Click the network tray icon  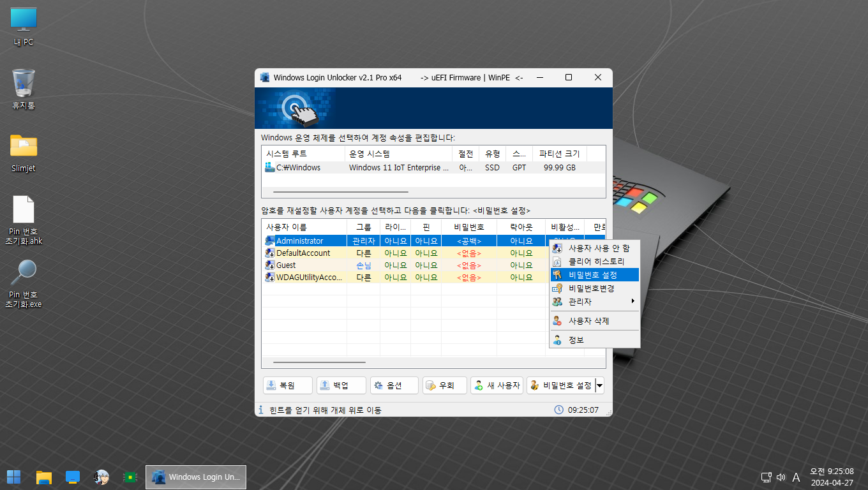[x=767, y=477]
